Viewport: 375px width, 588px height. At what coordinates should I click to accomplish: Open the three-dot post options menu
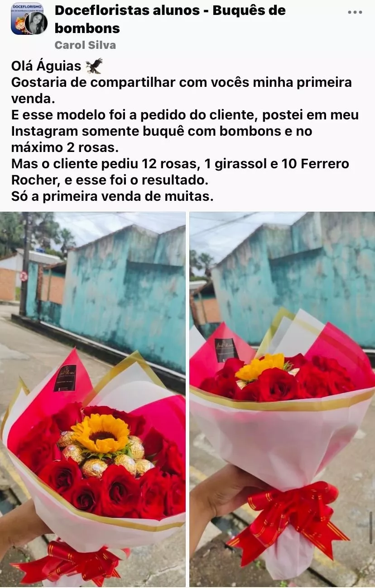355,13
